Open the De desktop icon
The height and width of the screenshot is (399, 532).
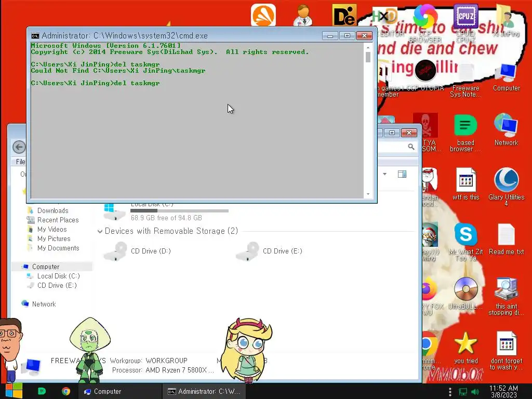click(x=344, y=15)
